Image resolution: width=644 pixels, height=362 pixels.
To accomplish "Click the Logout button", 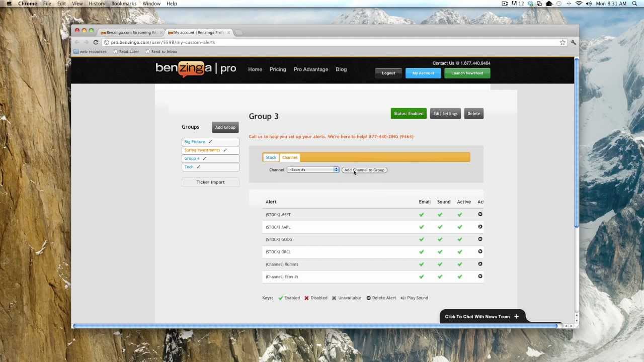I will (x=388, y=73).
